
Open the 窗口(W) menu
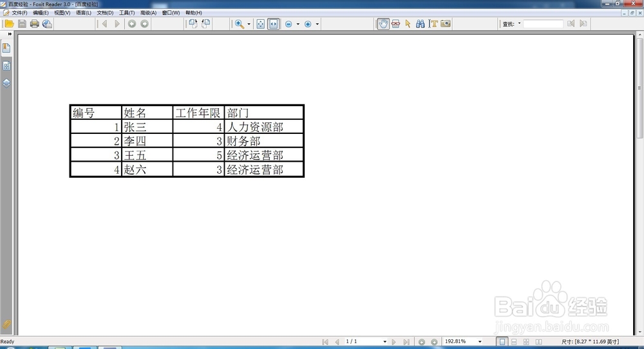pyautogui.click(x=171, y=13)
